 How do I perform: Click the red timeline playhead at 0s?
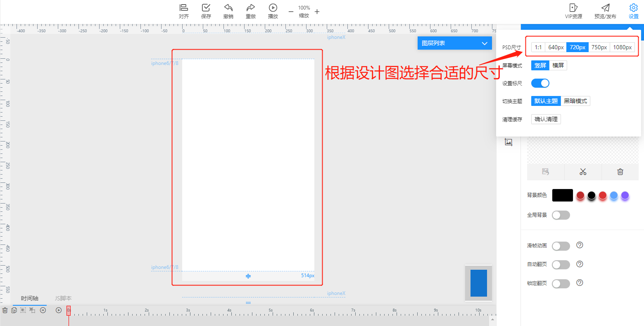[x=69, y=310]
